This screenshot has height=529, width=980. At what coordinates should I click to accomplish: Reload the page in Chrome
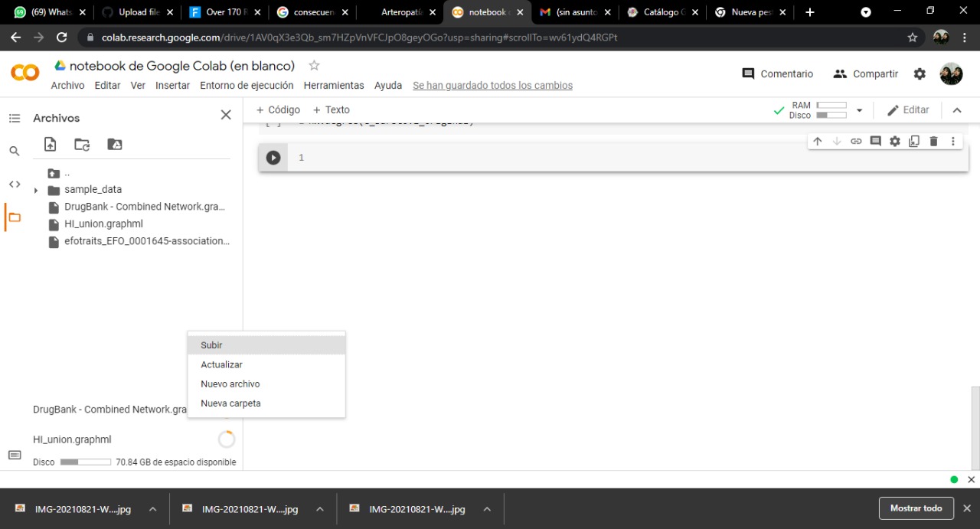62,37
